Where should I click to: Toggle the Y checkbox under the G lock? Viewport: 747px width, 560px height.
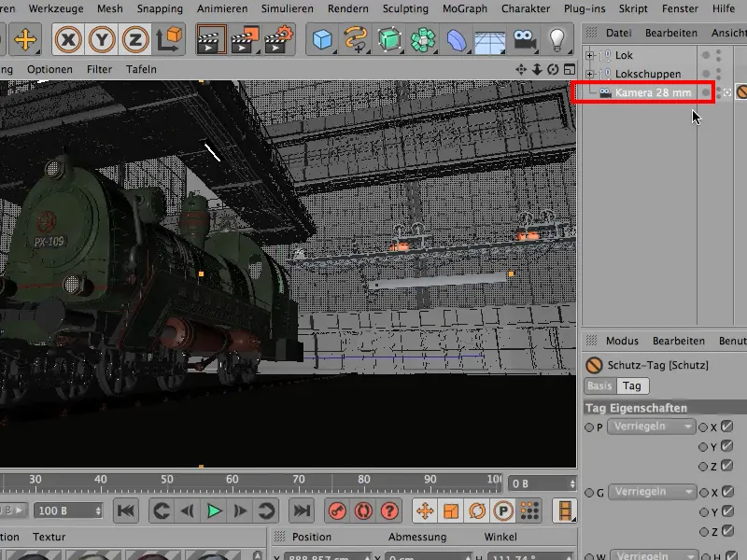(727, 511)
